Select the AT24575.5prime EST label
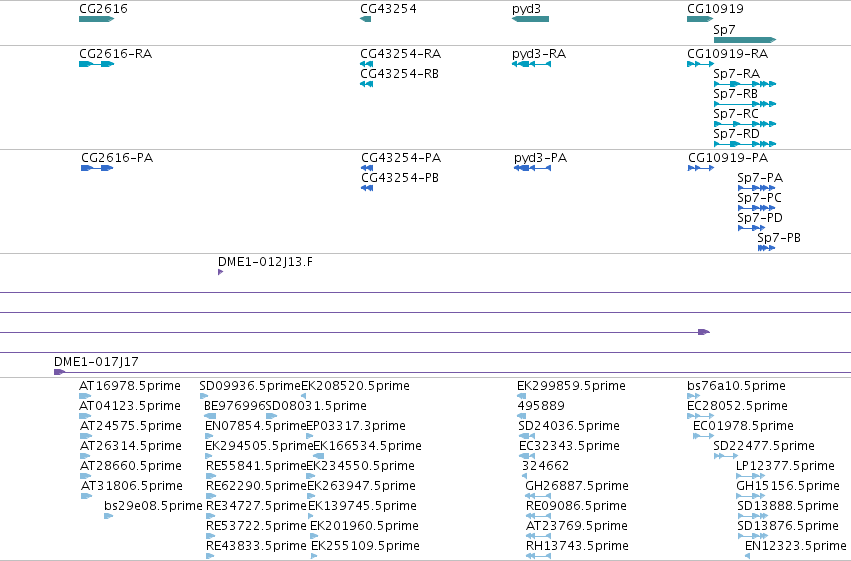 click(x=131, y=426)
